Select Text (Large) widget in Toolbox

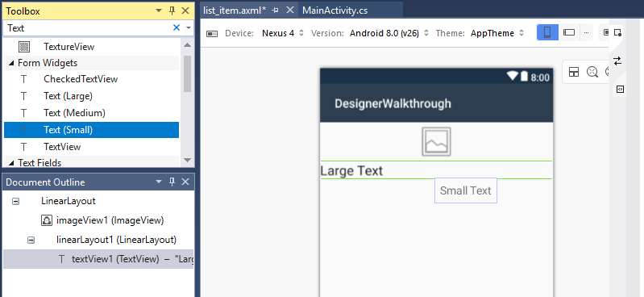[91, 96]
